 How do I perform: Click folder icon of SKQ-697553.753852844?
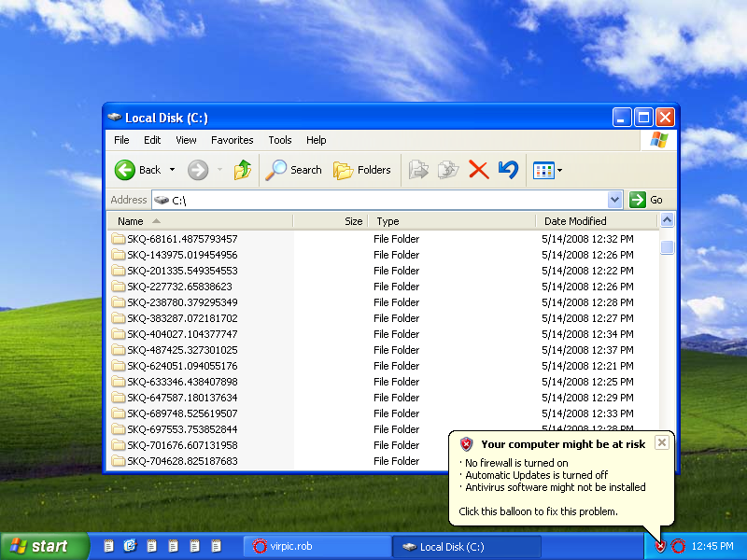tap(119, 429)
